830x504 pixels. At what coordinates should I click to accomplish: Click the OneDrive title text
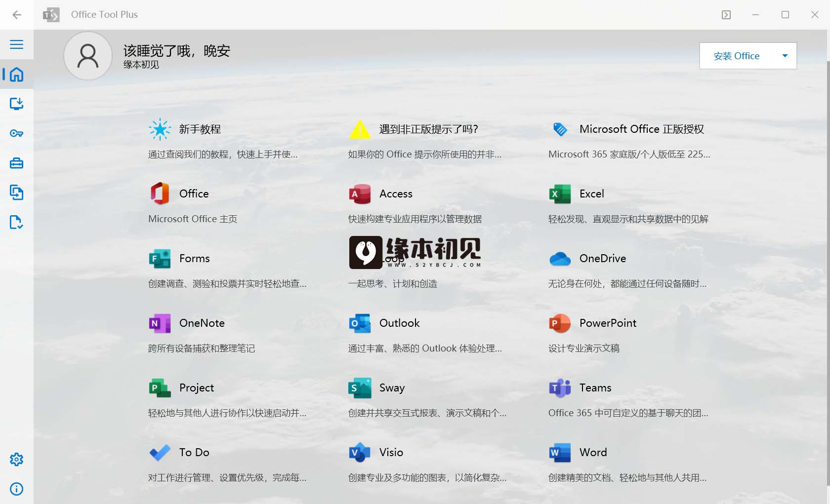coord(603,259)
